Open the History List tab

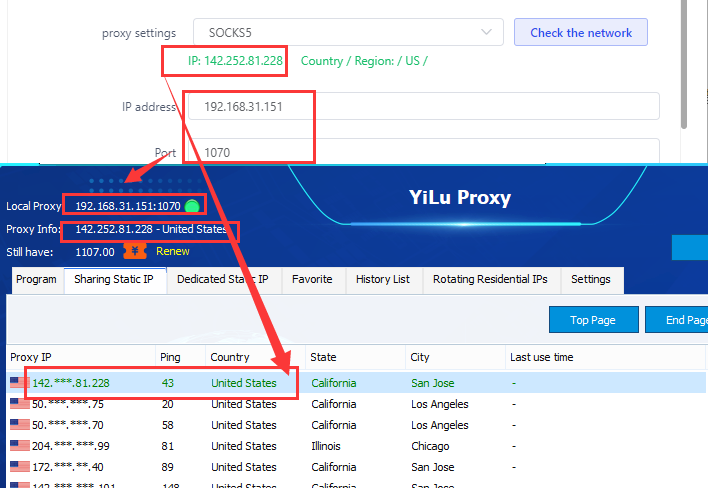[383, 279]
